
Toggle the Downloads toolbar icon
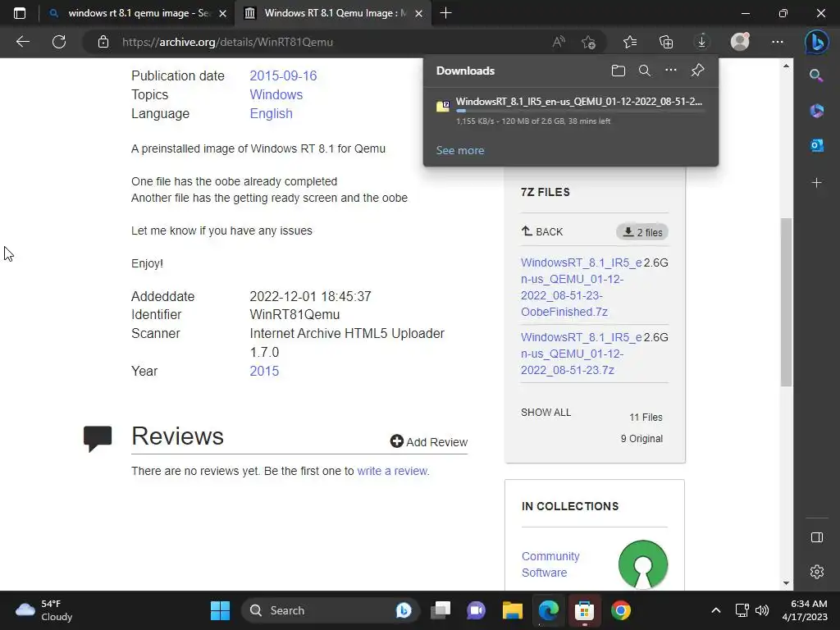point(702,42)
